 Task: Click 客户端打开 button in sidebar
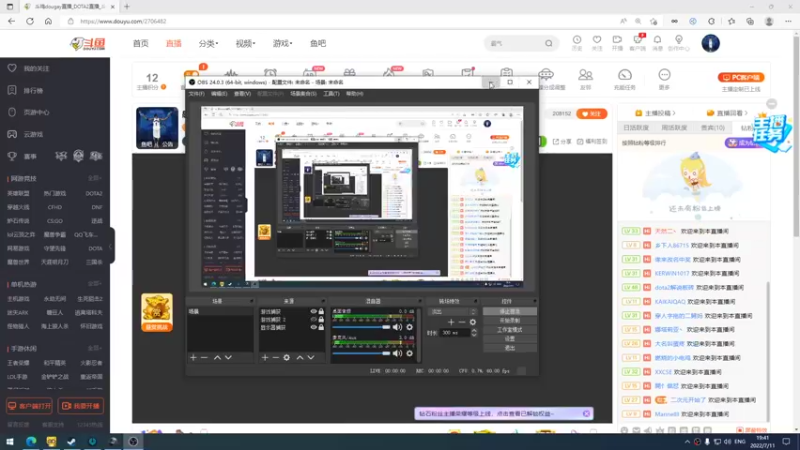coord(29,406)
